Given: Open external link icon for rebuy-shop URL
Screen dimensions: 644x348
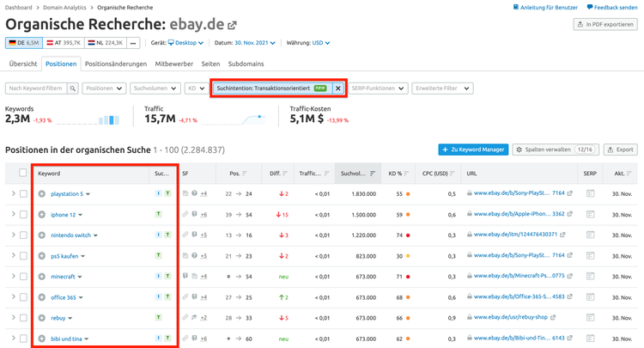Looking at the screenshot, I should [553, 317].
